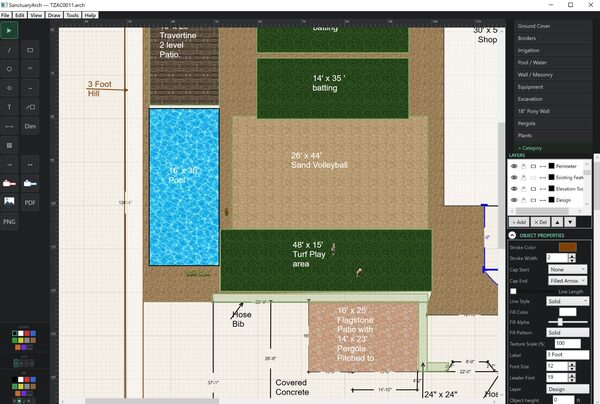Adjust the Fill Alpha slider
Image resolution: width=600 pixels, height=404 pixels.
(567, 322)
